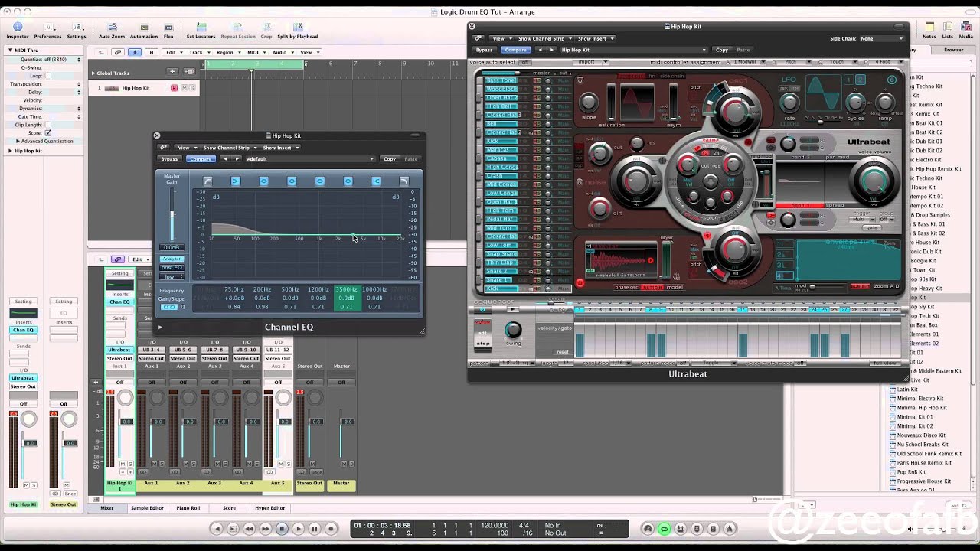Viewport: 980px width, 551px height.
Task: Click the Go to Beginning transport button
Action: click(x=216, y=528)
